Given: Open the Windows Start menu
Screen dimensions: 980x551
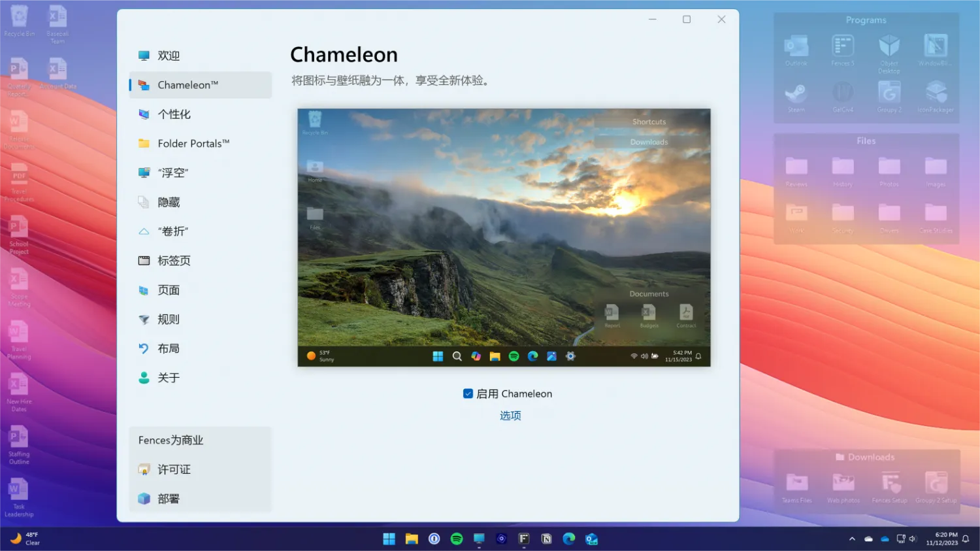Looking at the screenshot, I should (x=389, y=539).
